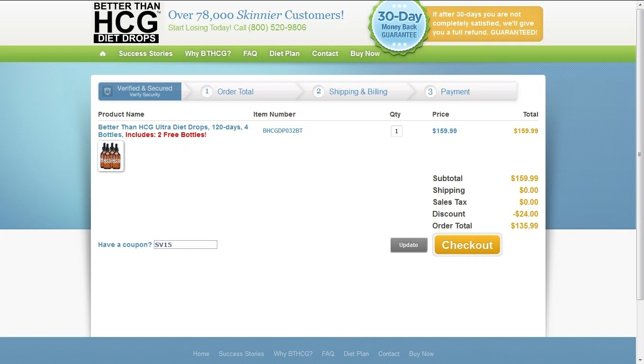Open Home link in the footer
Image resolution: width=644 pixels, height=364 pixels.
(x=201, y=354)
